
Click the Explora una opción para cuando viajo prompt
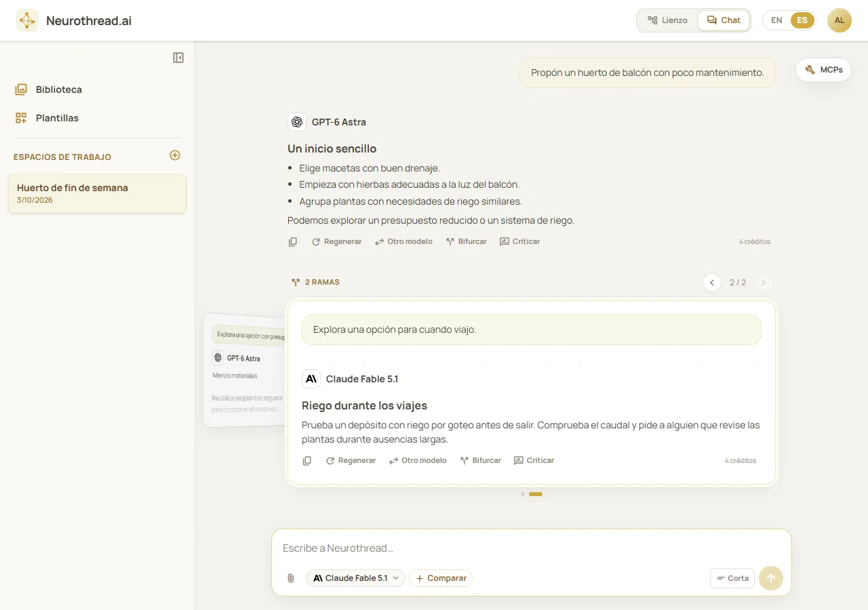pos(532,329)
